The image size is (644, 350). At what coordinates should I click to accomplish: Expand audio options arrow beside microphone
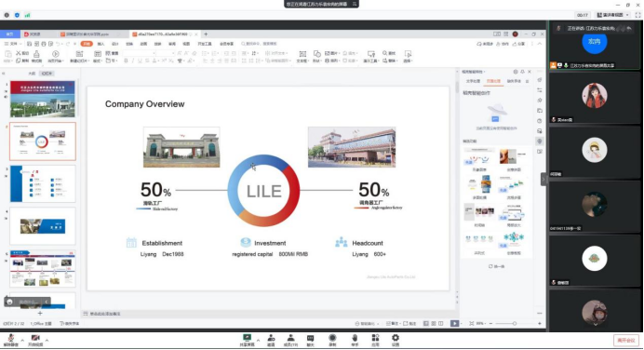pyautogui.click(x=22, y=340)
